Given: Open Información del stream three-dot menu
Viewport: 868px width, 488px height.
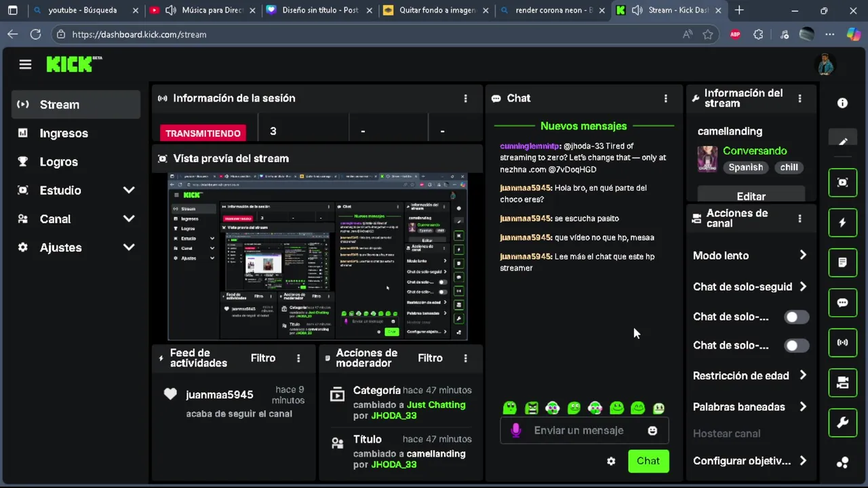Looking at the screenshot, I should pyautogui.click(x=800, y=98).
